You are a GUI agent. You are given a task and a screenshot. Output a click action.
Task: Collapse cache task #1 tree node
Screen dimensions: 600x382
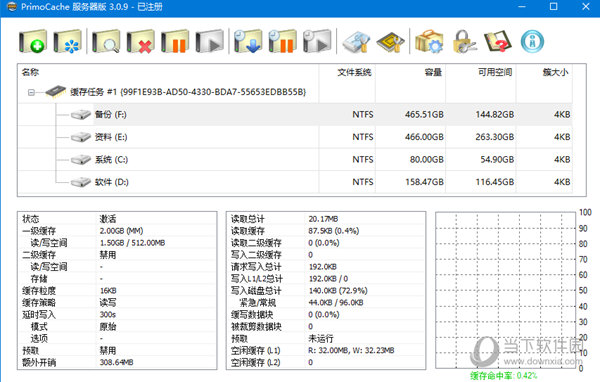(x=31, y=92)
